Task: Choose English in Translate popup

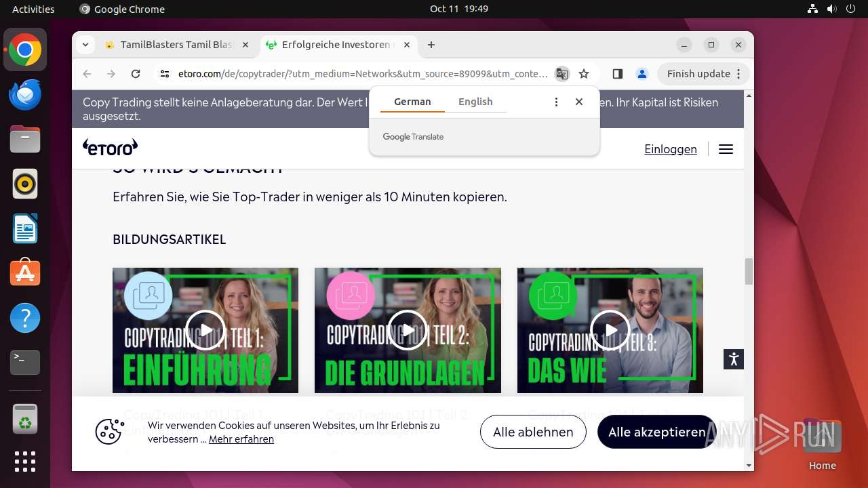Action: click(475, 102)
